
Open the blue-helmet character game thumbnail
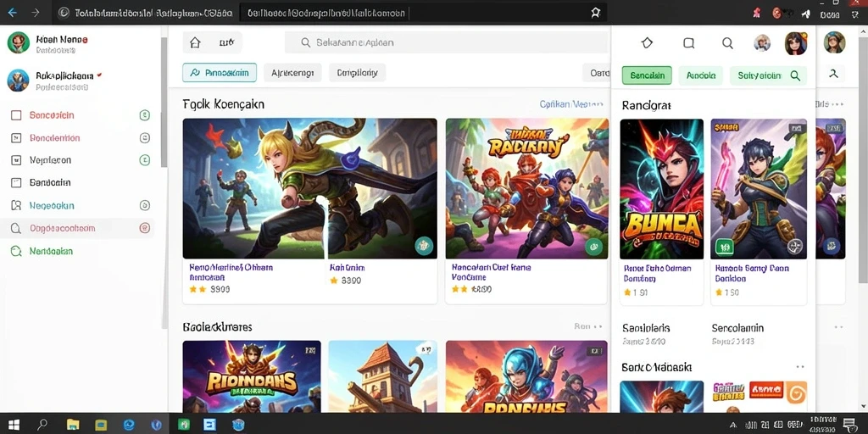point(526,377)
